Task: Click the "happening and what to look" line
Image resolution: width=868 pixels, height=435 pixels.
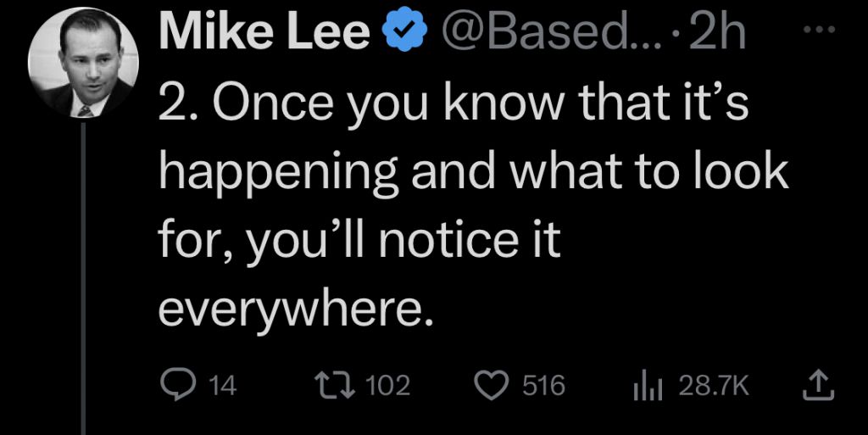Action: [x=473, y=175]
